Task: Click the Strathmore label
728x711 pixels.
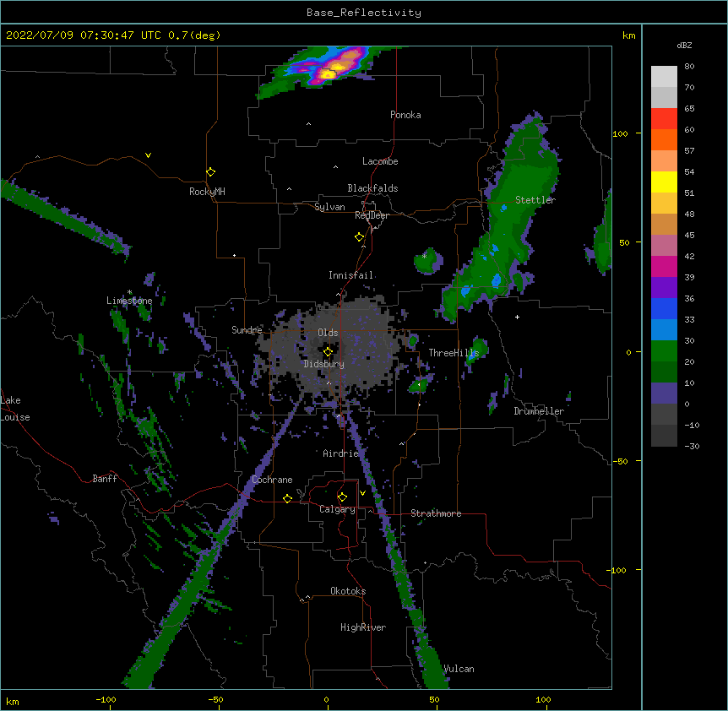Action: point(436,513)
